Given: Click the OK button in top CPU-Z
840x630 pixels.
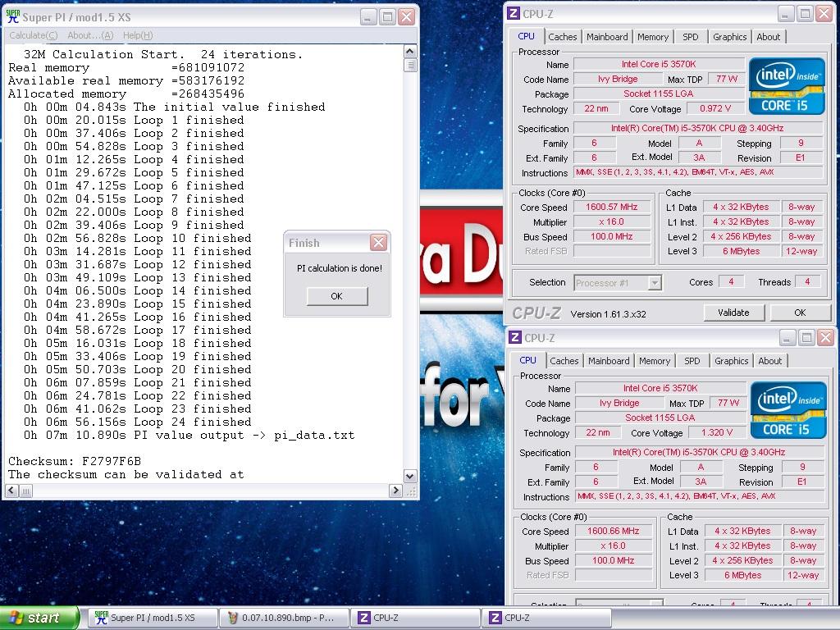Looking at the screenshot, I should (x=800, y=313).
